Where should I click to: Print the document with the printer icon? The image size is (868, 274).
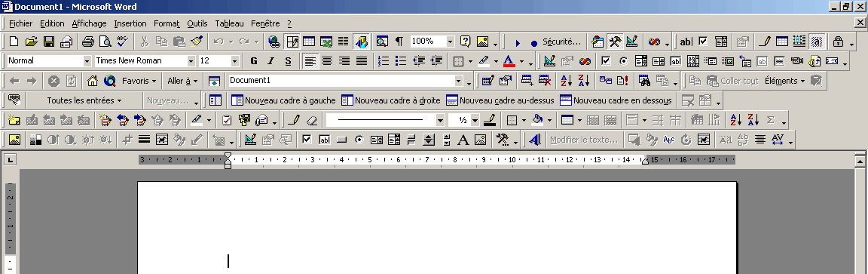(88, 42)
